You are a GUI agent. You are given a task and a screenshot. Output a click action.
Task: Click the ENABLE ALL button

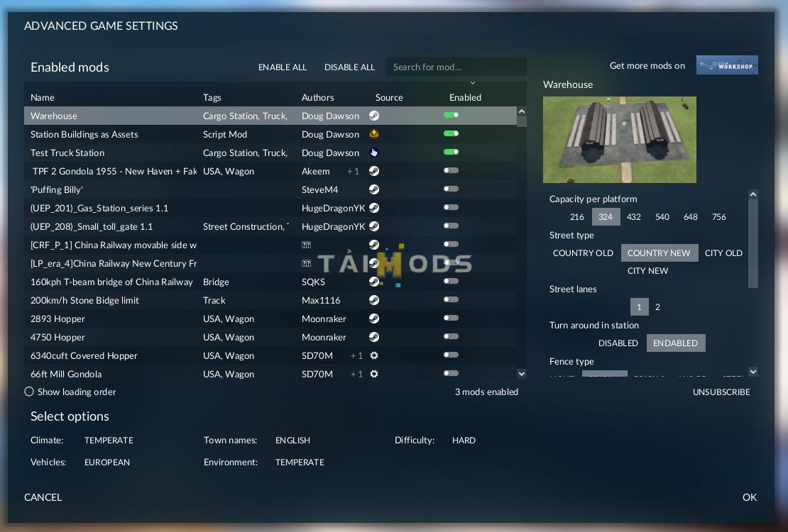coord(283,67)
